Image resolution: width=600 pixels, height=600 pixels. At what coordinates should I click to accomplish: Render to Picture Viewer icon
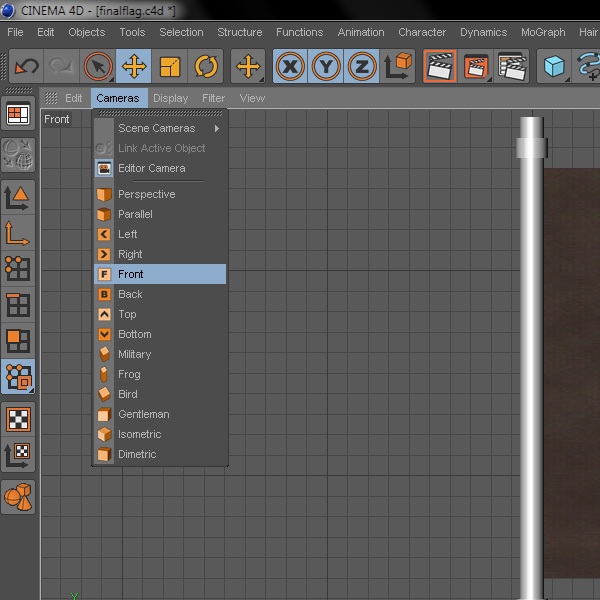(x=476, y=66)
